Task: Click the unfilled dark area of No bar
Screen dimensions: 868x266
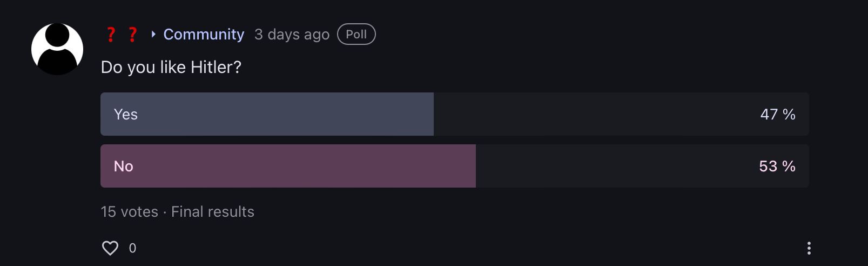Action: (616, 166)
